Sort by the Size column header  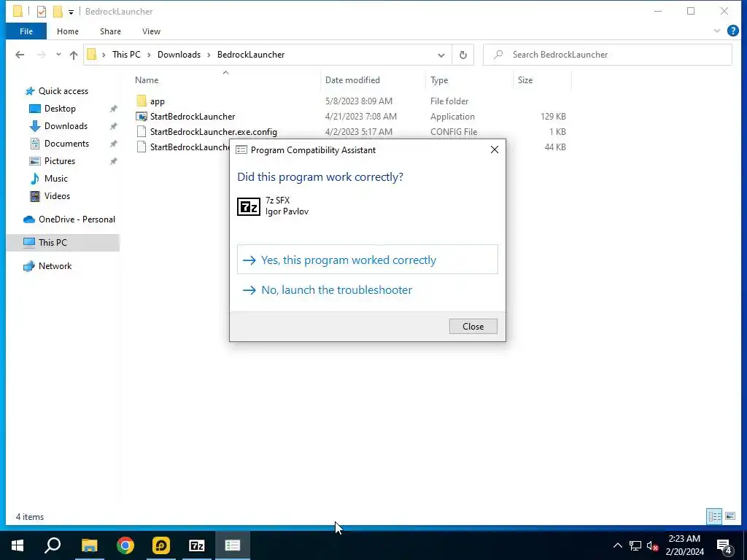pos(525,80)
